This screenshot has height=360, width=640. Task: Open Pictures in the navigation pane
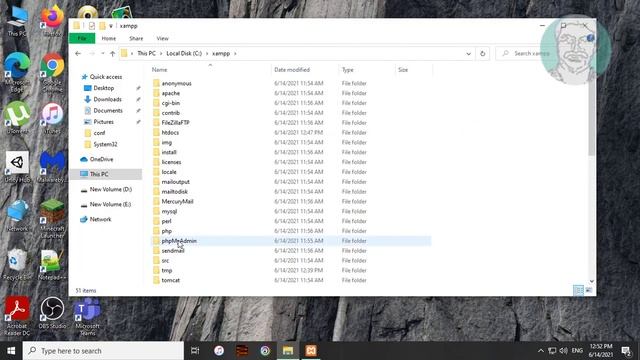click(x=104, y=122)
